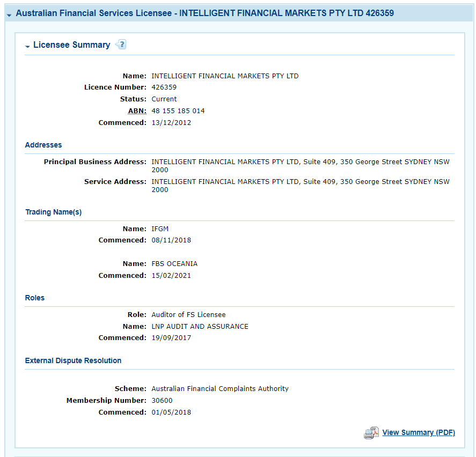This screenshot has height=457, width=476.
Task: Click the Status value Current
Action: 164,99
